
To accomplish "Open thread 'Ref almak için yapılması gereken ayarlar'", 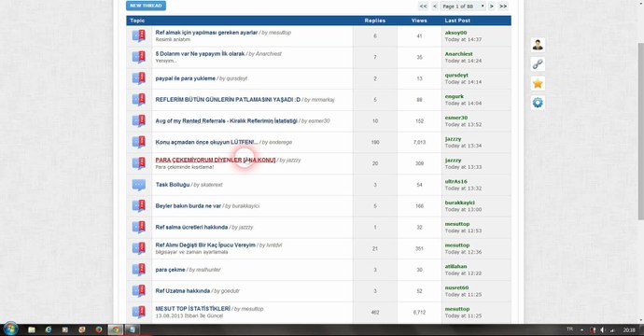I will pyautogui.click(x=206, y=33).
